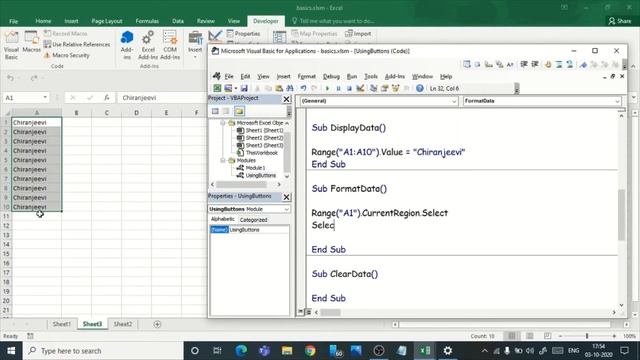Open the (General) object dropdown
Viewport: 640px width, 360px height.
click(x=454, y=101)
